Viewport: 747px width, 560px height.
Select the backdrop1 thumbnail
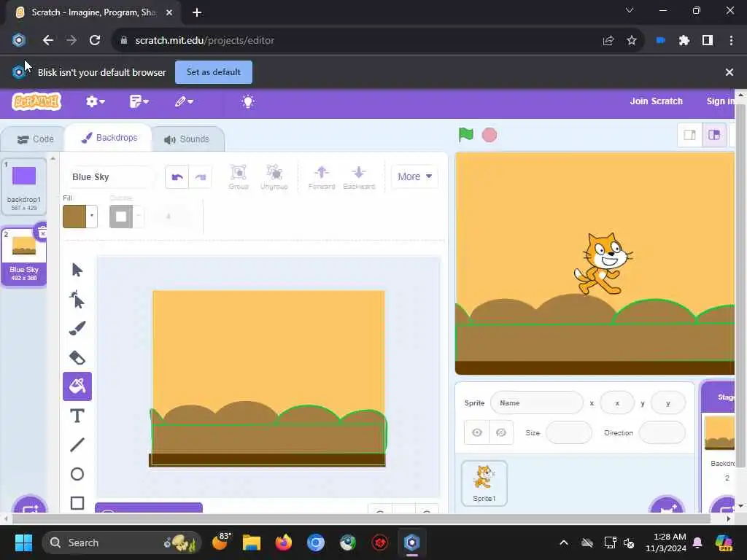[x=24, y=187]
